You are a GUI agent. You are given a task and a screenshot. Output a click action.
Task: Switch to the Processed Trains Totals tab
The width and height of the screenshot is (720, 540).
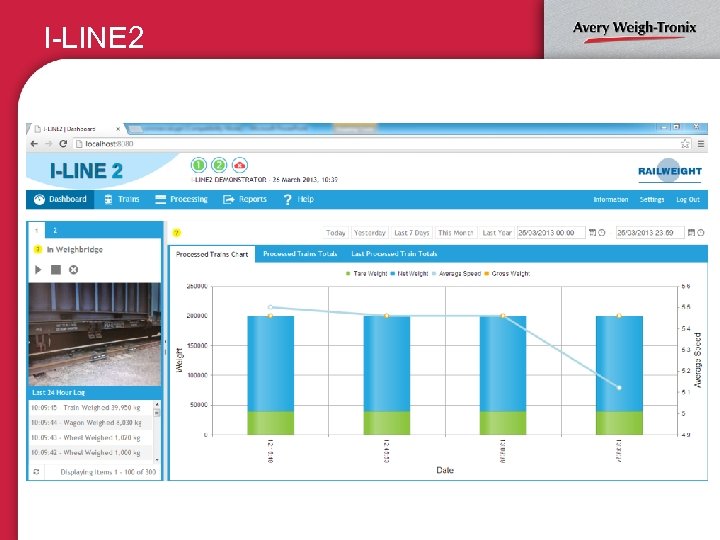pyautogui.click(x=300, y=253)
